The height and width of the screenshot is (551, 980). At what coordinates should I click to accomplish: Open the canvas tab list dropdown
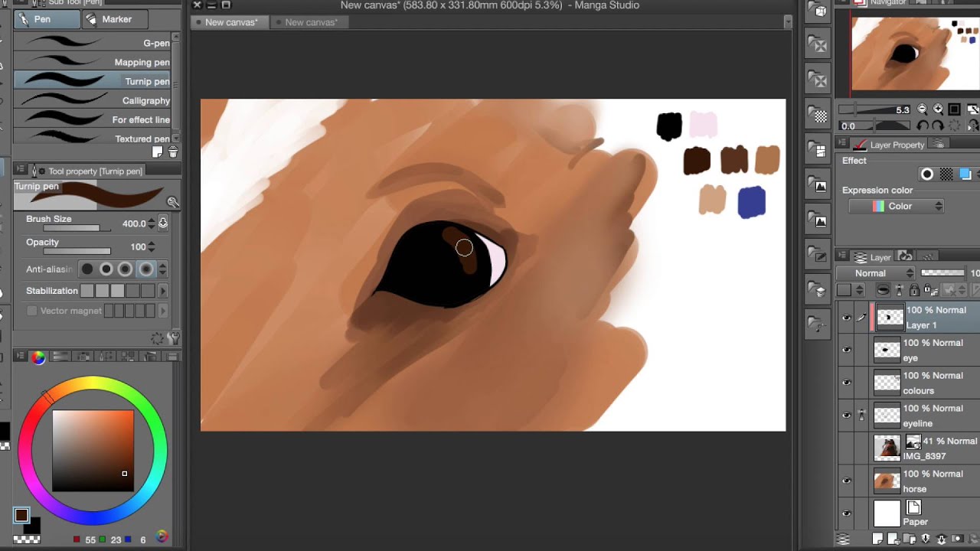tap(788, 22)
